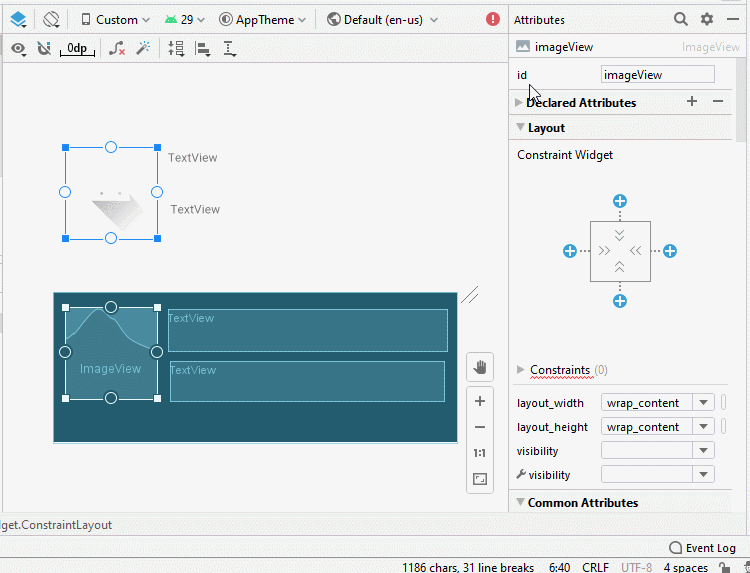Collapse the Layout section
The image size is (750, 573).
tap(520, 127)
